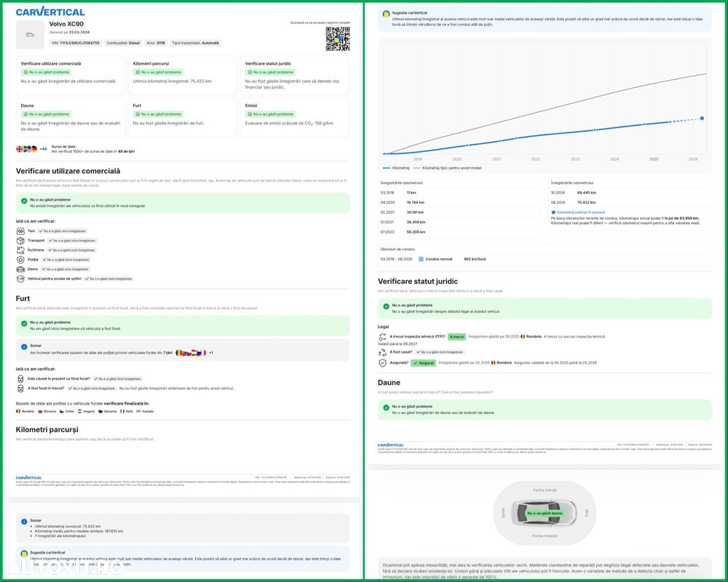Click green check in Daune results banner
The height and width of the screenshot is (582, 728).
pyautogui.click(x=387, y=407)
